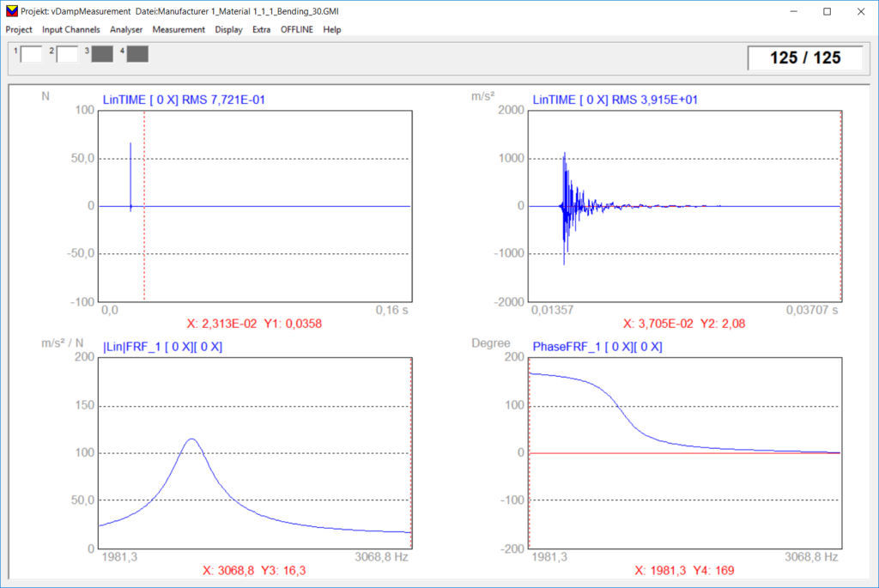Toggle the channel 1 indicator box
879x588 pixels.
[32, 53]
